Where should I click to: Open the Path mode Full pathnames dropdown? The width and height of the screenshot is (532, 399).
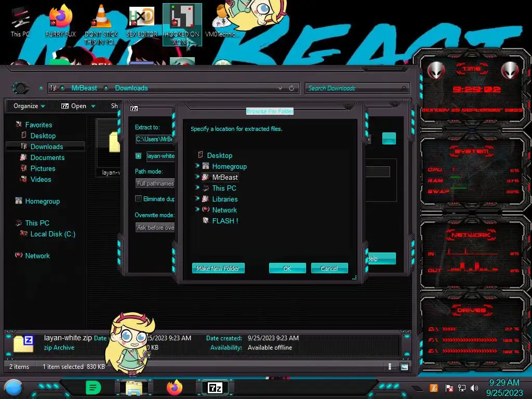point(155,183)
